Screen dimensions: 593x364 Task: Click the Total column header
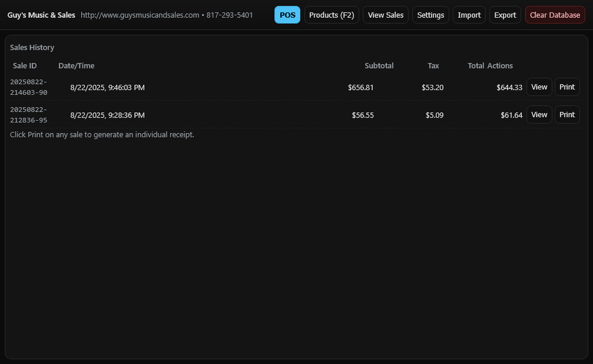[475, 65]
